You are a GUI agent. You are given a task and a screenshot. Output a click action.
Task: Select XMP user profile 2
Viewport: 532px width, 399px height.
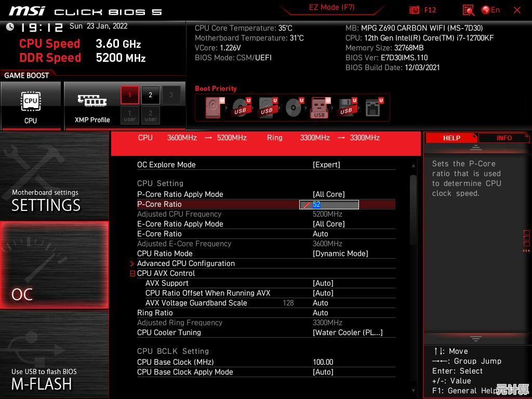tap(150, 115)
